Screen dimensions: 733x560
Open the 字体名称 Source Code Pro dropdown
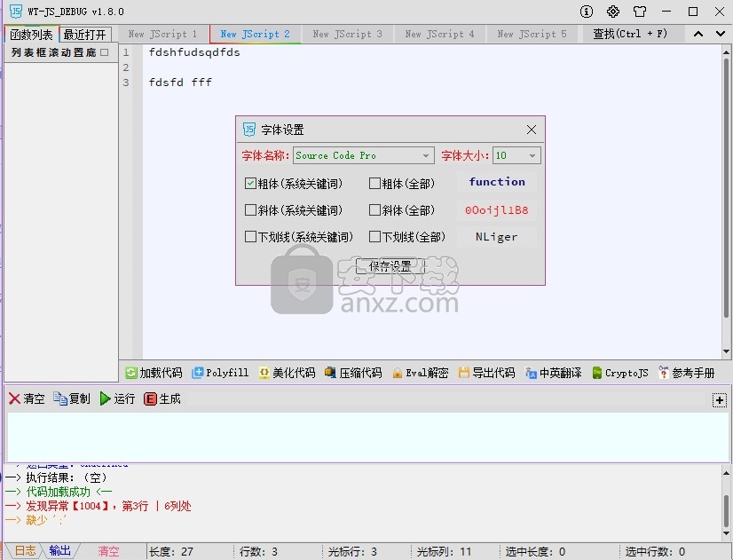click(x=364, y=155)
